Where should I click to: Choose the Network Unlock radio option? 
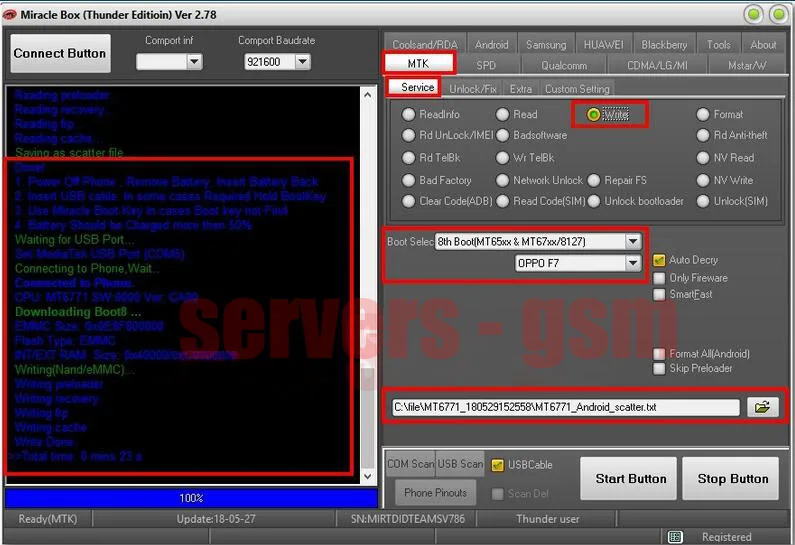click(x=502, y=180)
